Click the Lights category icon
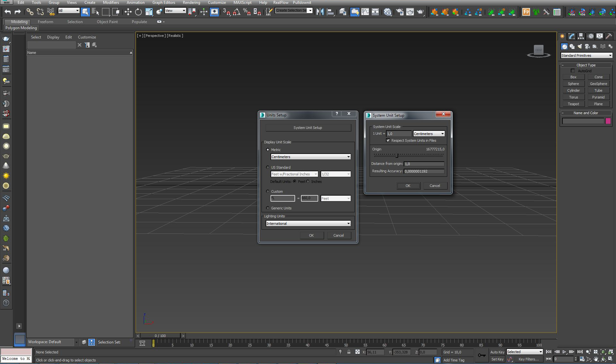This screenshot has width=616, height=364. (580, 47)
